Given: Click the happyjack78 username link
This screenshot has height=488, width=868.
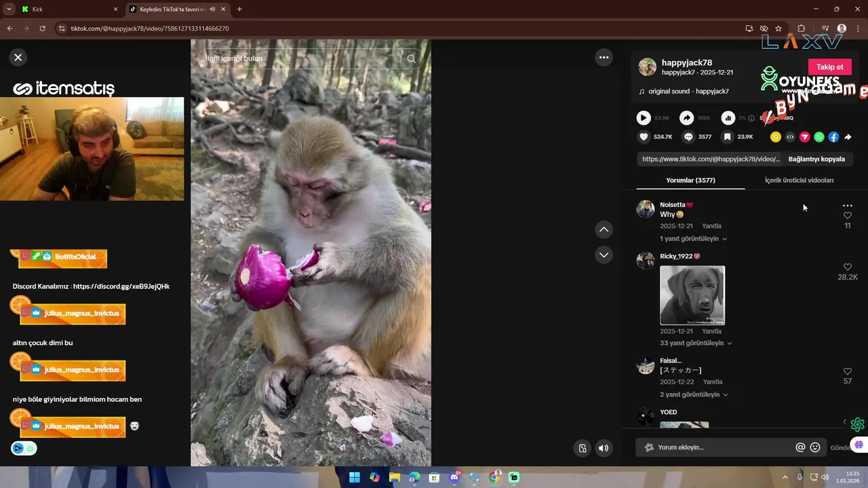Looking at the screenshot, I should pos(687,63).
